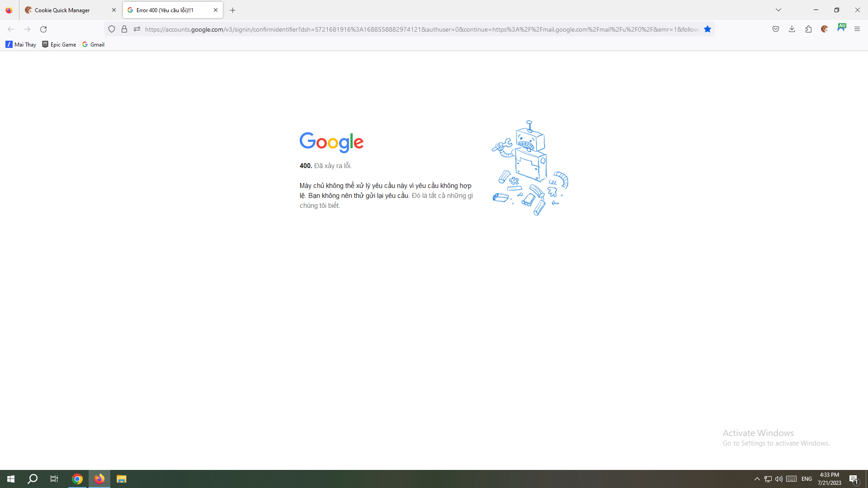
Task: Open File Explorer from the taskbar
Action: [121, 479]
